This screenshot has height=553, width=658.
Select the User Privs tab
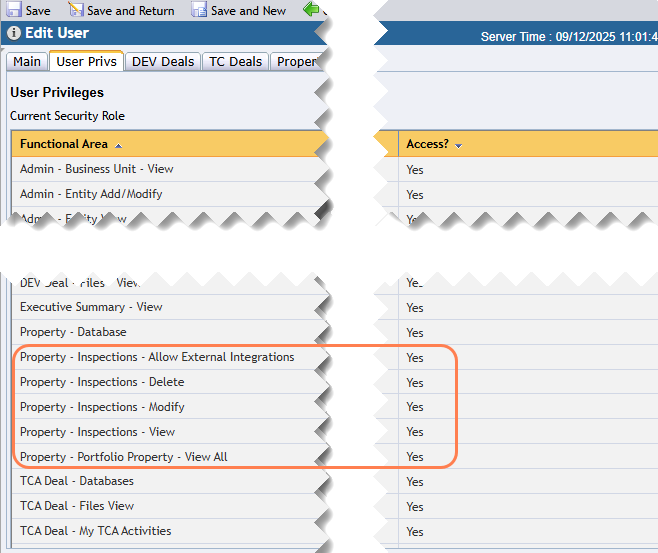click(x=87, y=62)
